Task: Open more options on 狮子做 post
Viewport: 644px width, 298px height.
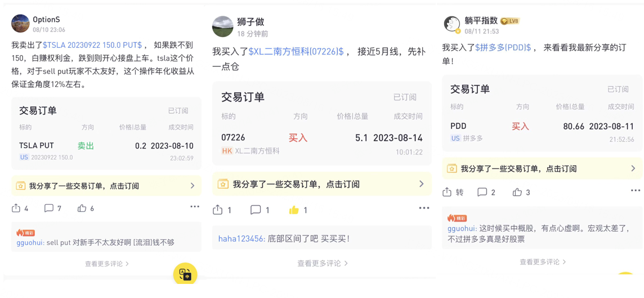Action: [x=424, y=208]
